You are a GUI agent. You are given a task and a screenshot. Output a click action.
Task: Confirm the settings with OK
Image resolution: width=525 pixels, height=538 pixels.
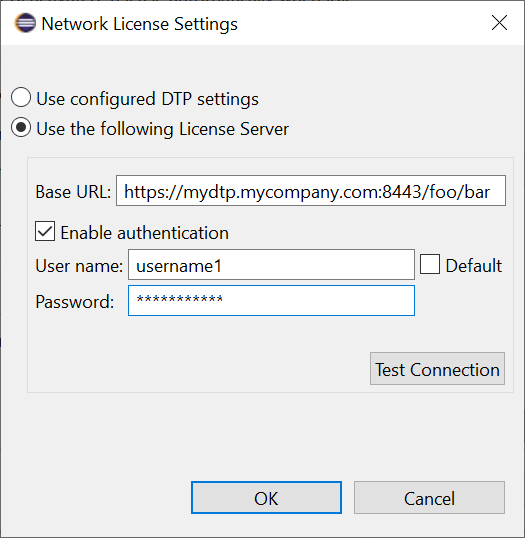[266, 498]
